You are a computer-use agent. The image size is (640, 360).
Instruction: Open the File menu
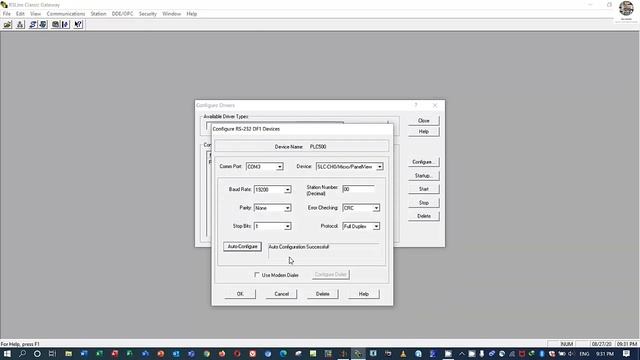[7, 14]
